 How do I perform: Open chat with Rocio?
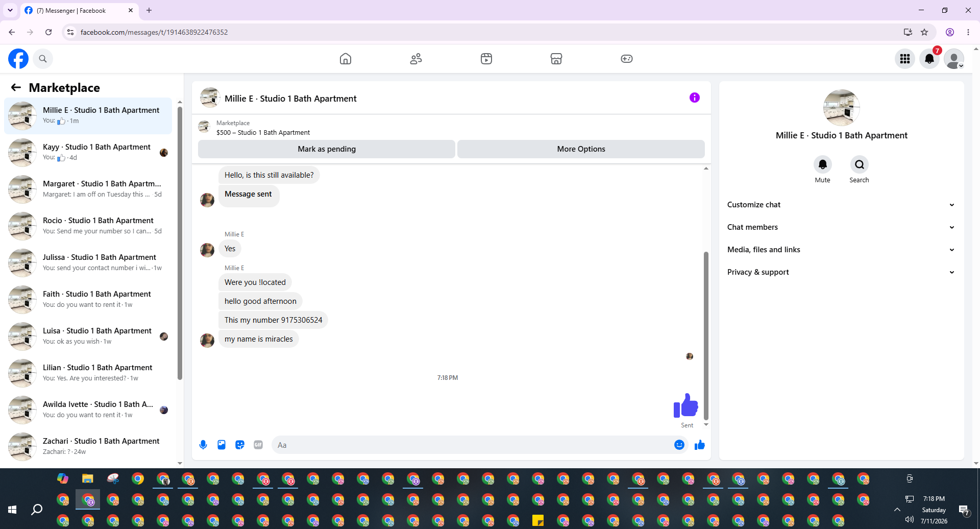coord(88,226)
